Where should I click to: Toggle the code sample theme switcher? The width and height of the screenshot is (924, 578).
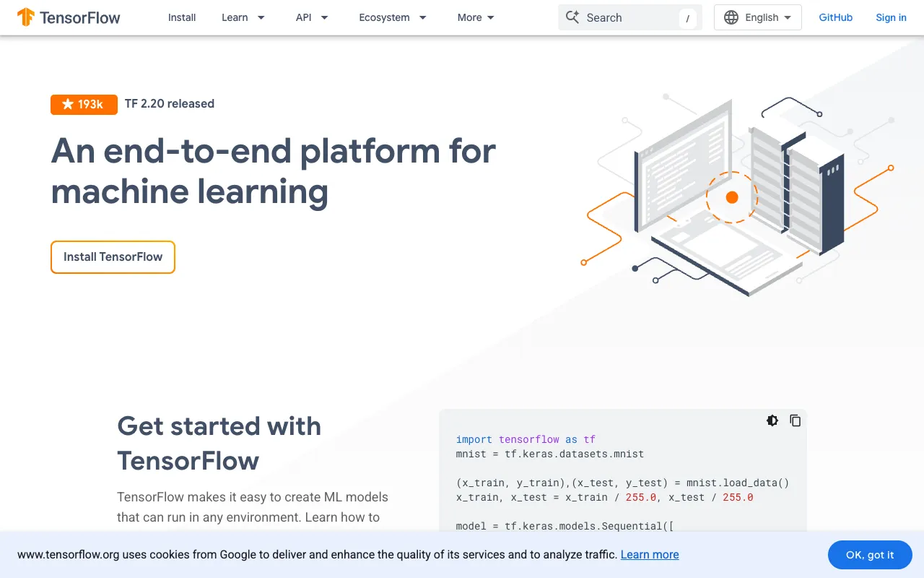pos(772,420)
